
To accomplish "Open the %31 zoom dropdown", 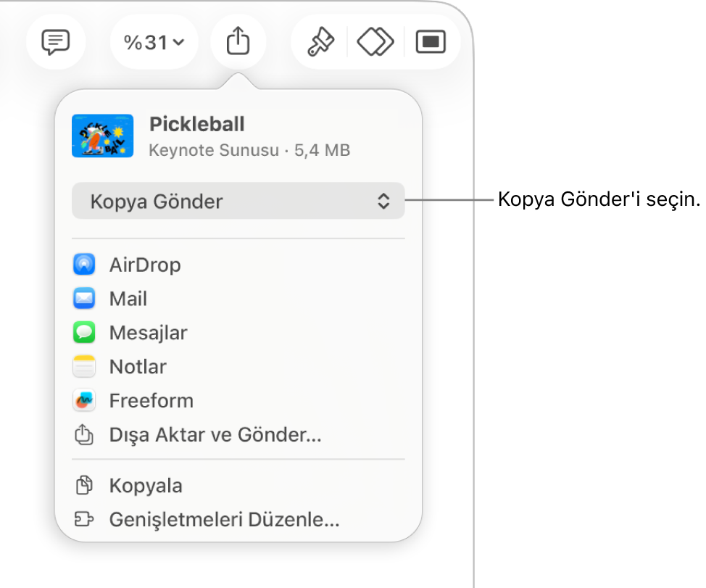I will [154, 42].
